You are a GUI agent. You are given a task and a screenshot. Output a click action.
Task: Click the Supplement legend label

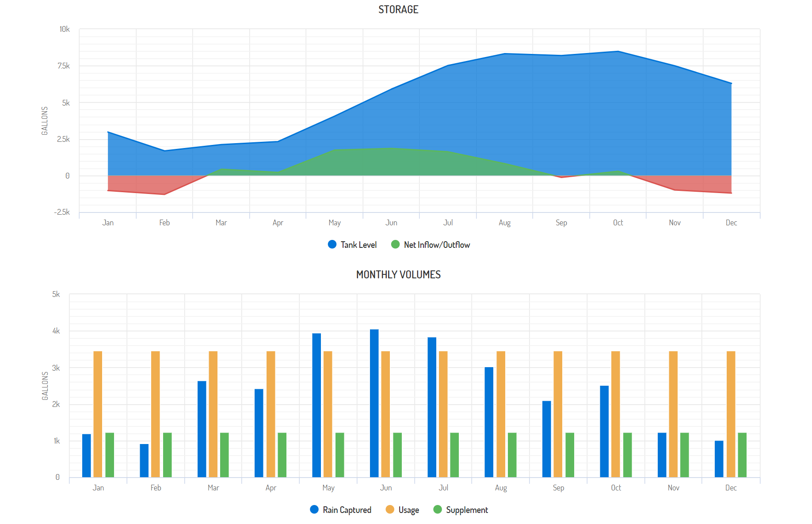point(467,510)
